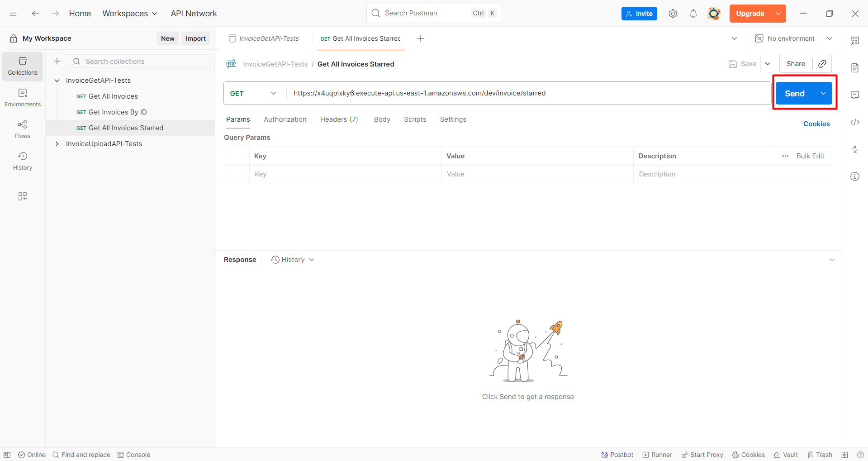Open the Console from the status bar
The height and width of the screenshot is (461, 868).
[133, 455]
